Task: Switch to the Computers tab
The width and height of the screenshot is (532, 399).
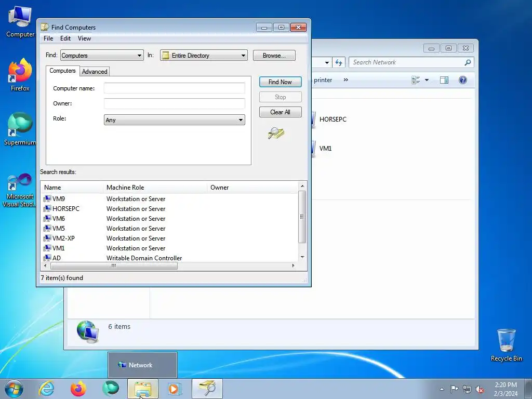Action: coord(62,71)
